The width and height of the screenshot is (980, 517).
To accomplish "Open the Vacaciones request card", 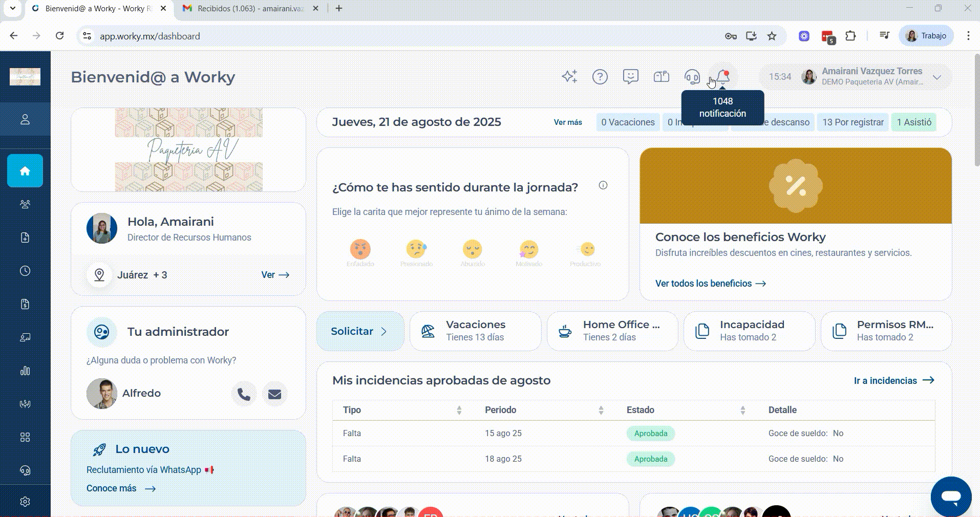I will (x=475, y=331).
